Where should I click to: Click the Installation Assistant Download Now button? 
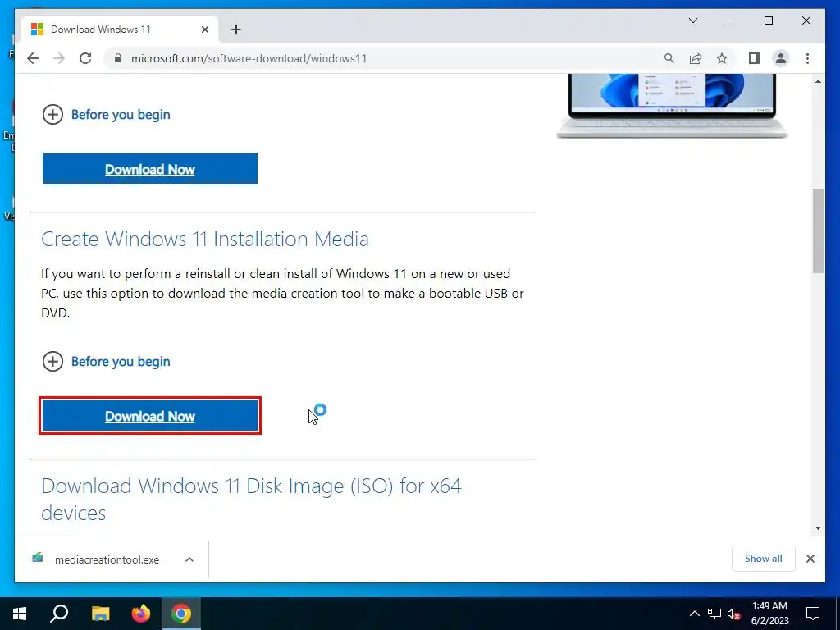(150, 169)
